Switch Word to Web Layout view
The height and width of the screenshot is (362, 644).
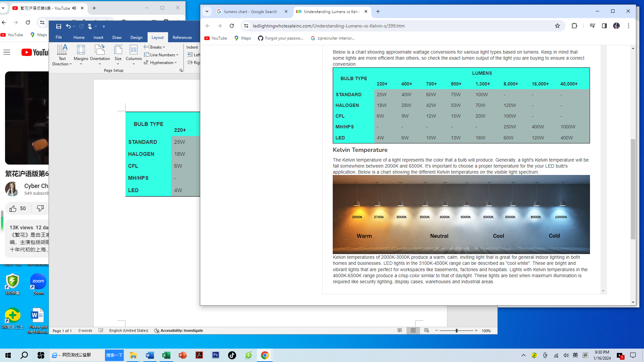426,330
